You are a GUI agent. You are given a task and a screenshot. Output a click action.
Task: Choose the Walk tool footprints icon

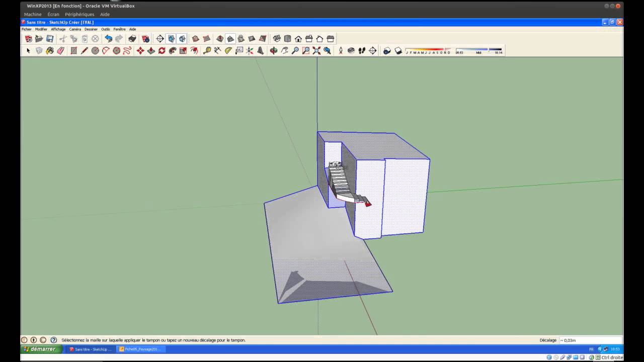(x=362, y=51)
